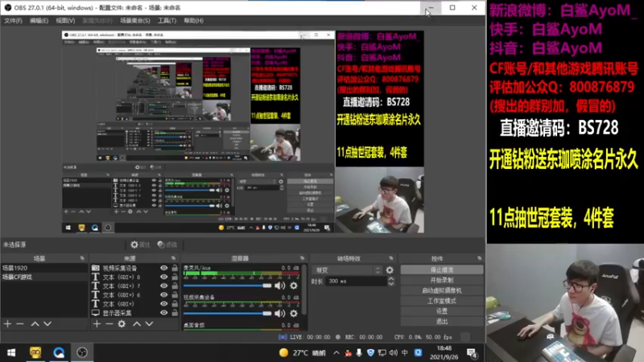
Task: Move source up with the 来源 panel up arrow
Action: (137, 324)
